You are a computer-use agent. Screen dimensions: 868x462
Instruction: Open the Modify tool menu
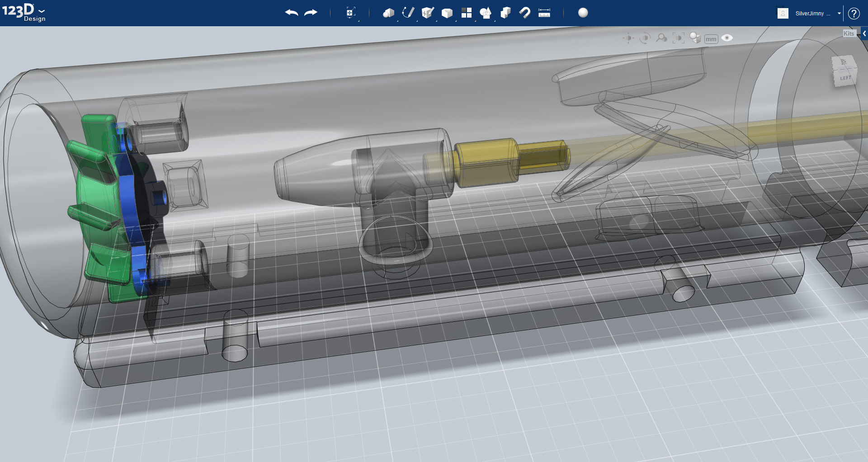tap(447, 13)
